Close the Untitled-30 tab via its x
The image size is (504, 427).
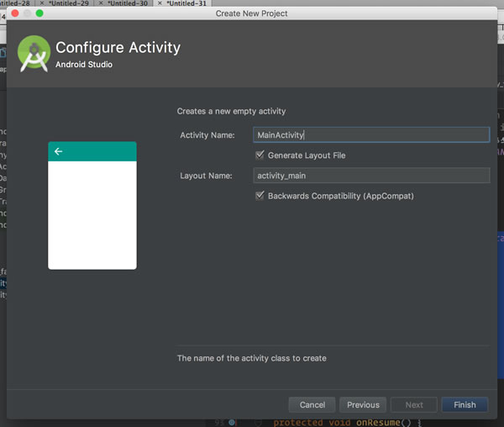(101, 3)
